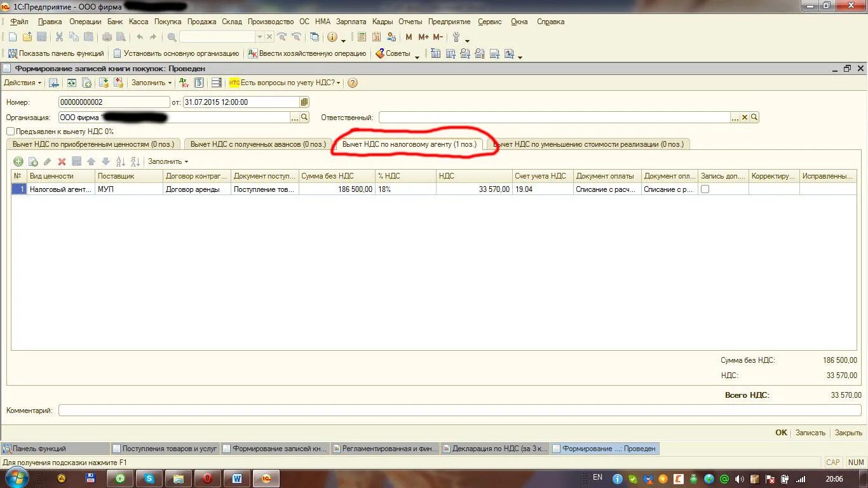The height and width of the screenshot is (488, 868).
Task: Toggle Предъявлен к вычету НДС 0% checkbox
Action: (x=10, y=131)
